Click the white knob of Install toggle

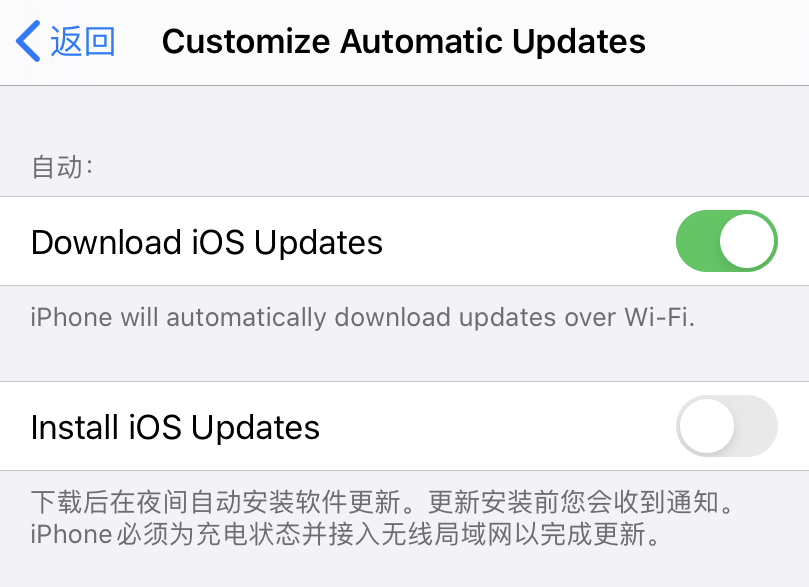706,426
